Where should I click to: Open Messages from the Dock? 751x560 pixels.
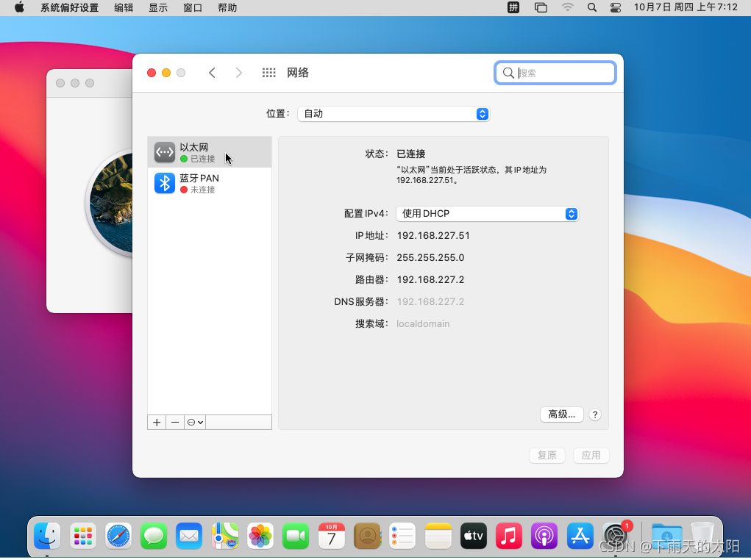[x=154, y=536]
